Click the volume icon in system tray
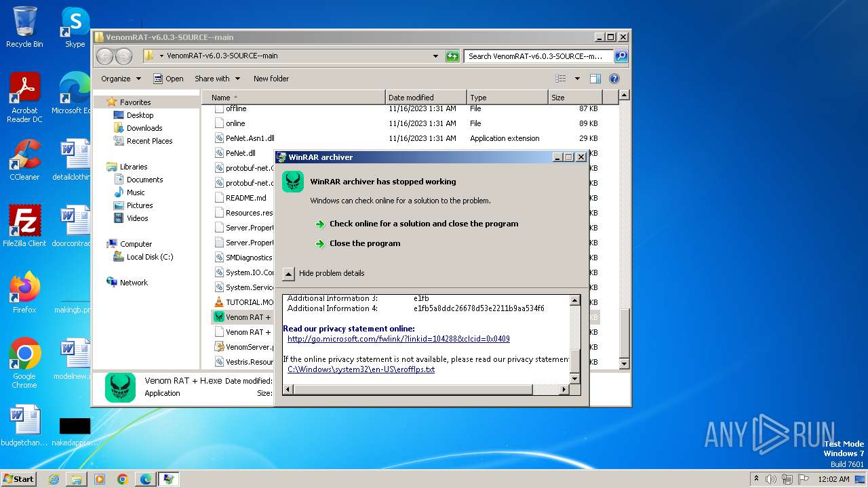The image size is (868, 488). click(x=770, y=479)
